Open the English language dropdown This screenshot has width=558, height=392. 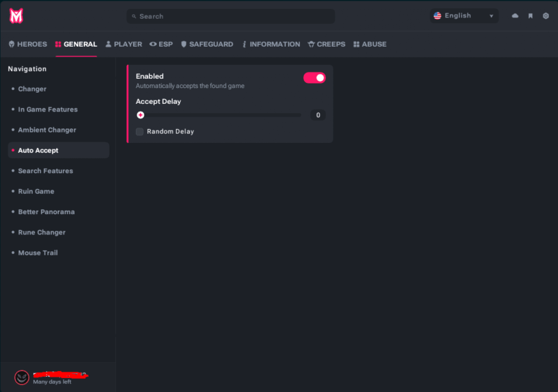click(464, 15)
